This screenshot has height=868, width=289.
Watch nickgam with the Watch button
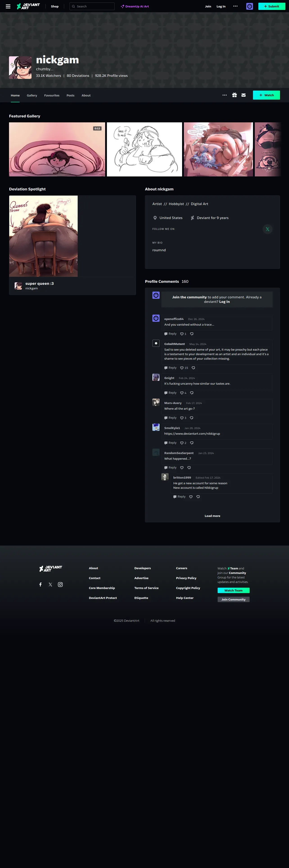point(266,95)
